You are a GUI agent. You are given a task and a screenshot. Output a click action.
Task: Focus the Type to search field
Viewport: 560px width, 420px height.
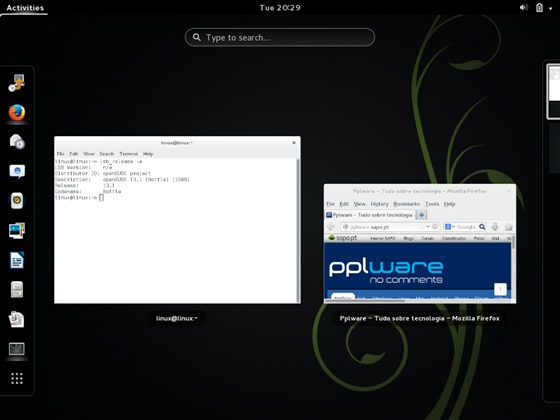(280, 37)
